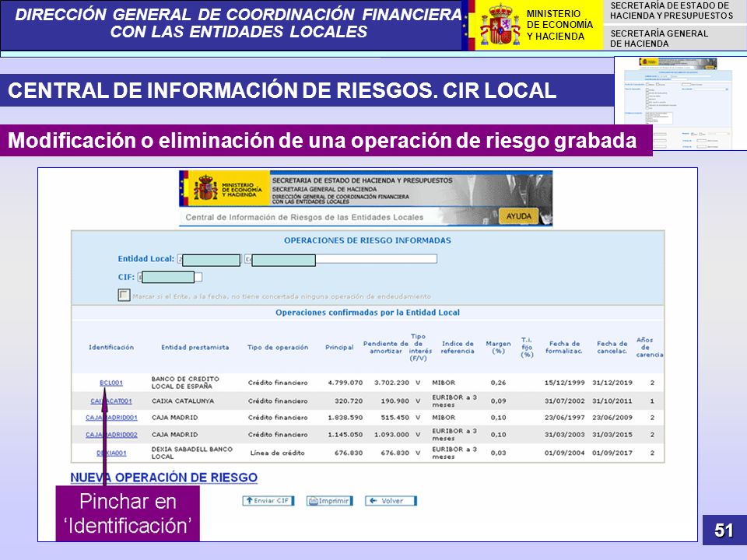Click the pending amount 1.093.000
Viewport: 747px width, 560px height.
pyautogui.click(x=391, y=435)
